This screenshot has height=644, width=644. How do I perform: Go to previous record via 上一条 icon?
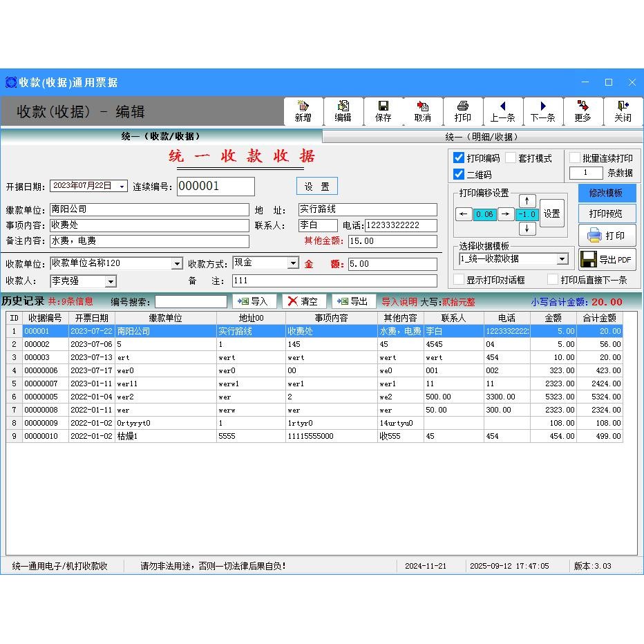(503, 111)
